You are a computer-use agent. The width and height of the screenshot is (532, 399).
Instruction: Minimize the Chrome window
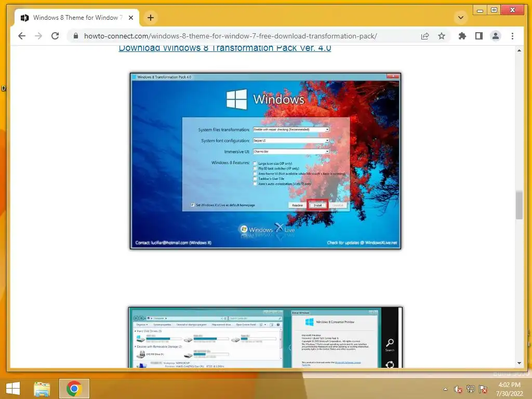tap(480, 10)
